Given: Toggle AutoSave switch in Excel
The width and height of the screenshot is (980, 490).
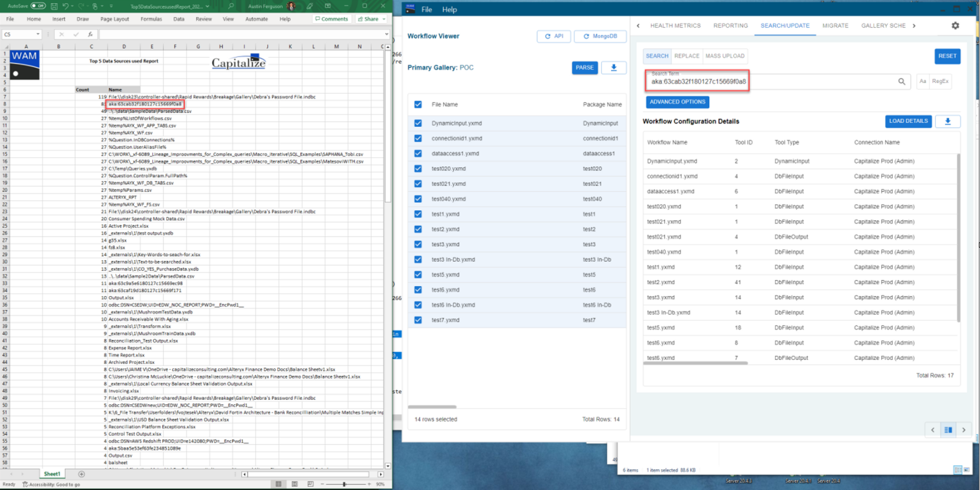Looking at the screenshot, I should click(38, 6).
